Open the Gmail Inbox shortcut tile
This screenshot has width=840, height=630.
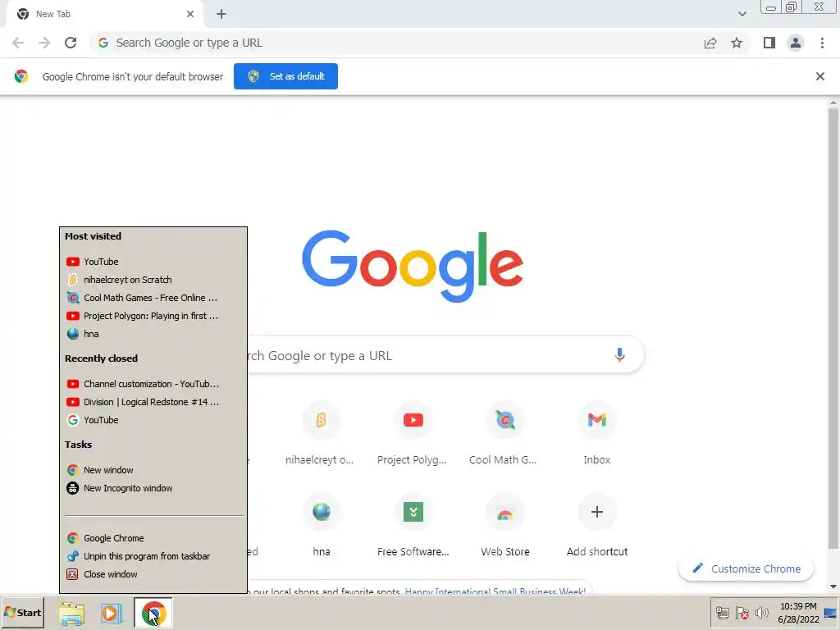(597, 434)
